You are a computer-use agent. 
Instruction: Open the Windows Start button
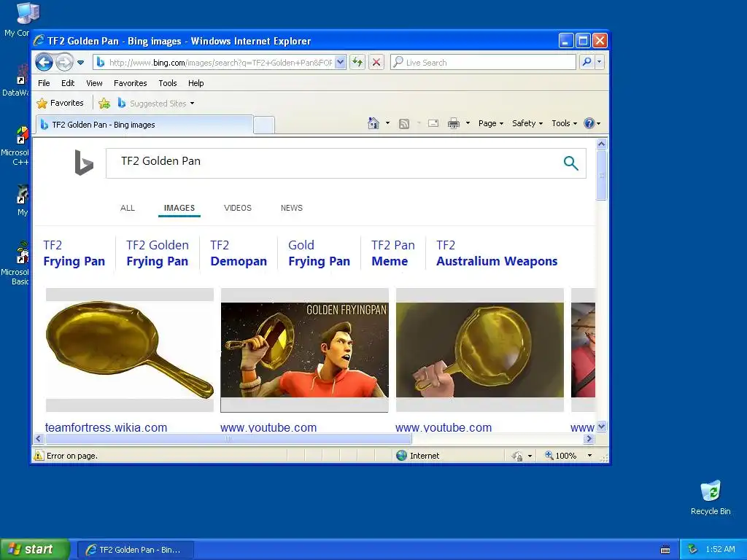point(35,549)
